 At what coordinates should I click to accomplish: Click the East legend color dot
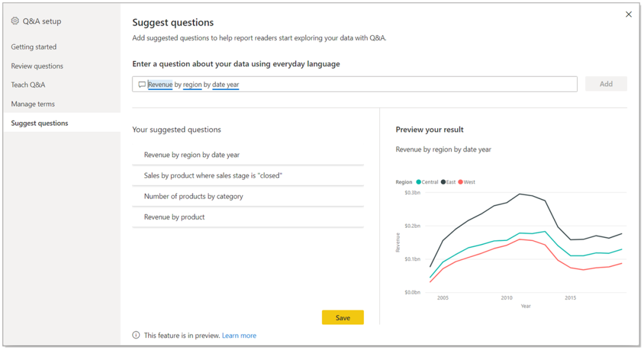[443, 182]
